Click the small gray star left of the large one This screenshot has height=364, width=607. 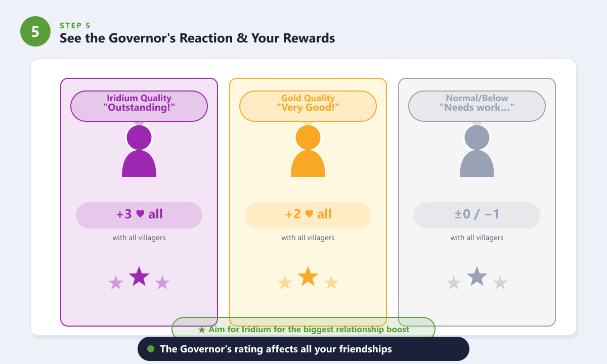(x=454, y=283)
